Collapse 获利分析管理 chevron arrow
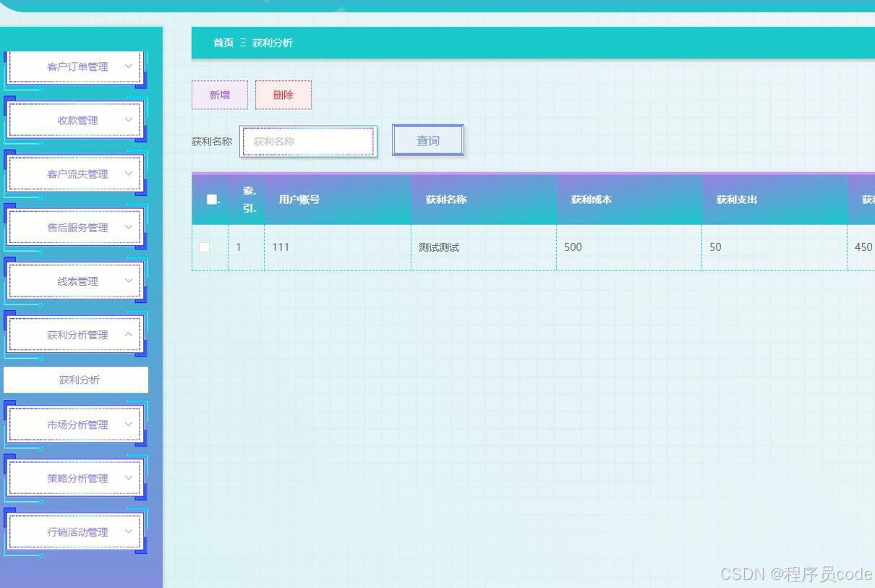Screen dimensions: 875x588 [129, 334]
